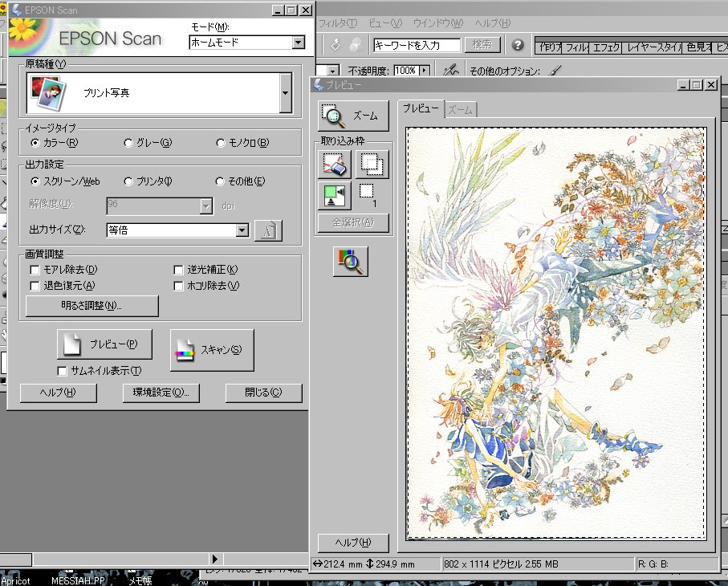
Task: Click horizontal scrollbar right arrow at bottom
Action: (214, 559)
